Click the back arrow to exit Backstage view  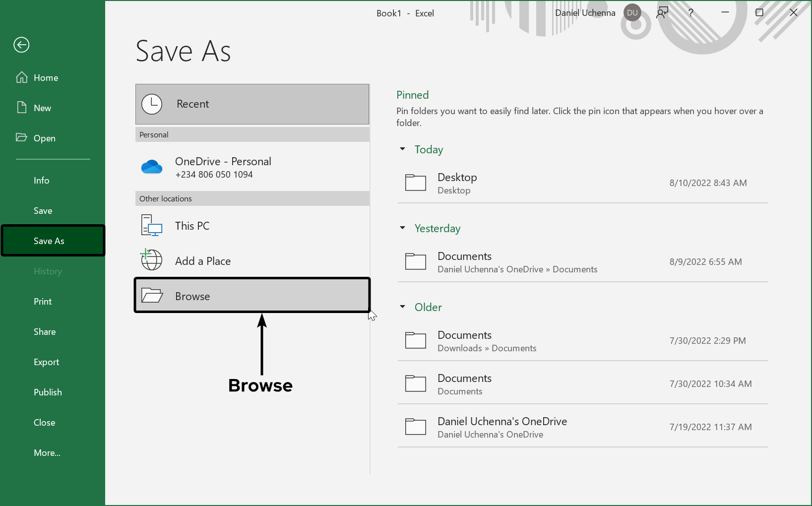(x=21, y=45)
